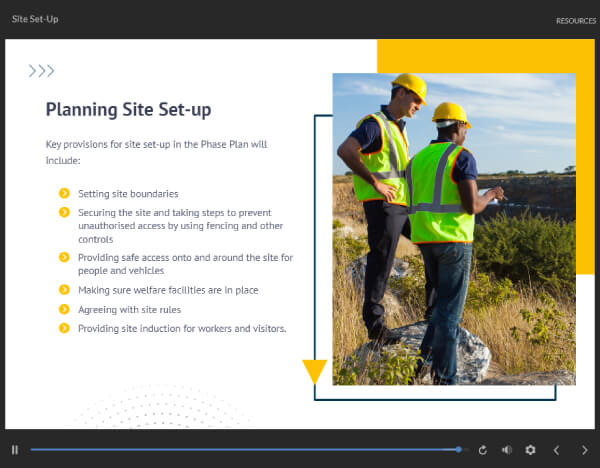This screenshot has width=600, height=468.
Task: Click bullet icon beside welfare facilities
Action: pyautogui.click(x=64, y=290)
